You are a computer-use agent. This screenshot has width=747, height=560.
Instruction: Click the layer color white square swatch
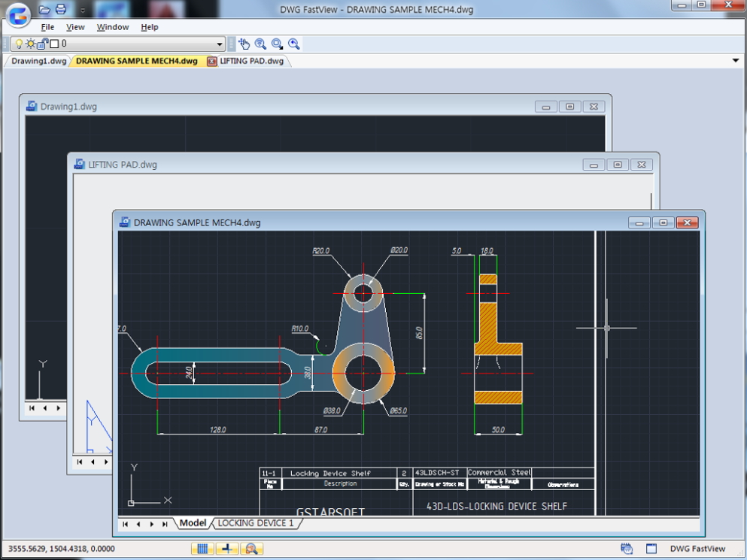tap(54, 44)
